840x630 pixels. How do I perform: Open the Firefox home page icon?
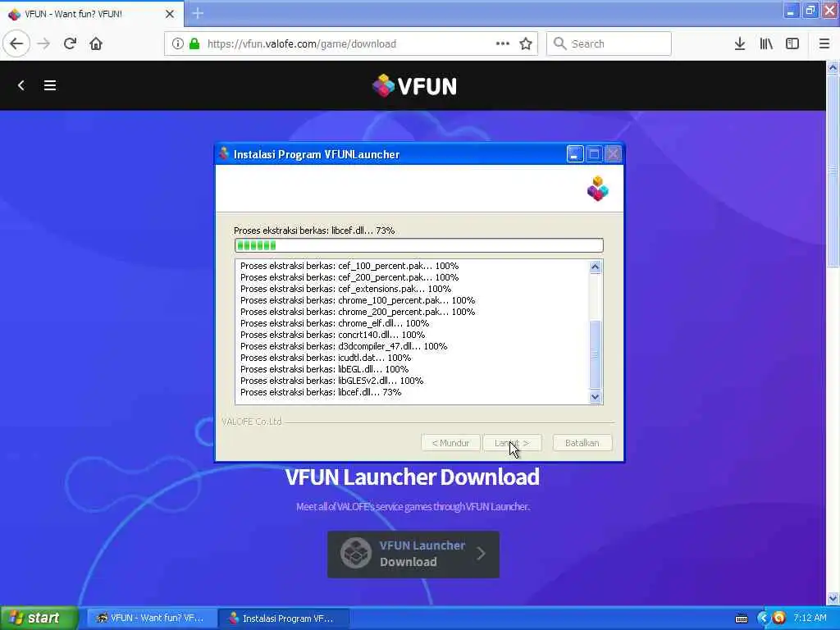pyautogui.click(x=96, y=43)
